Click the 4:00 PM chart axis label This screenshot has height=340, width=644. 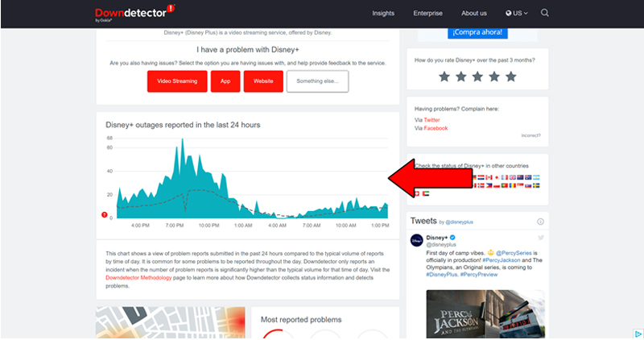(x=140, y=226)
